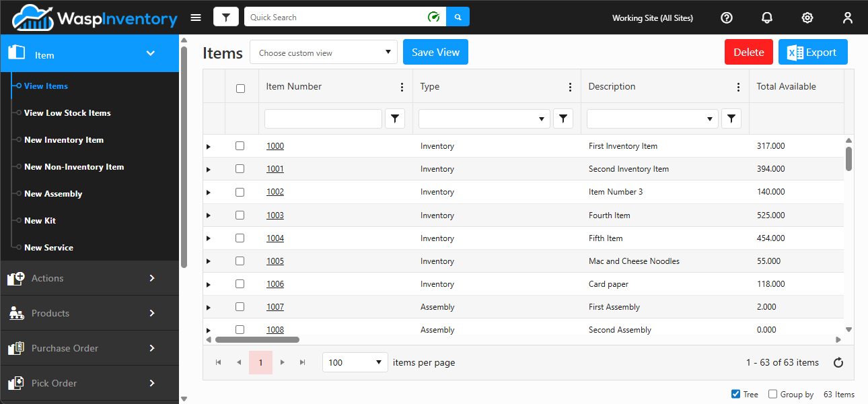Open the hamburger menu icon
Screen dimensions: 868x404
pos(196,18)
